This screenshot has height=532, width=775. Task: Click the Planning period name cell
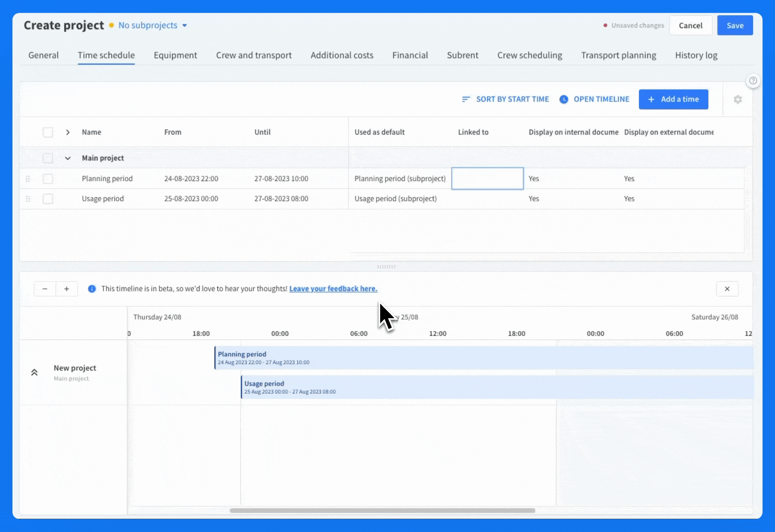(x=107, y=179)
